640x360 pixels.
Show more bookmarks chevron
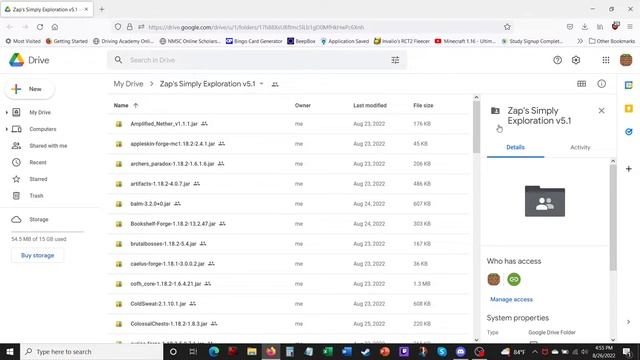(580, 41)
